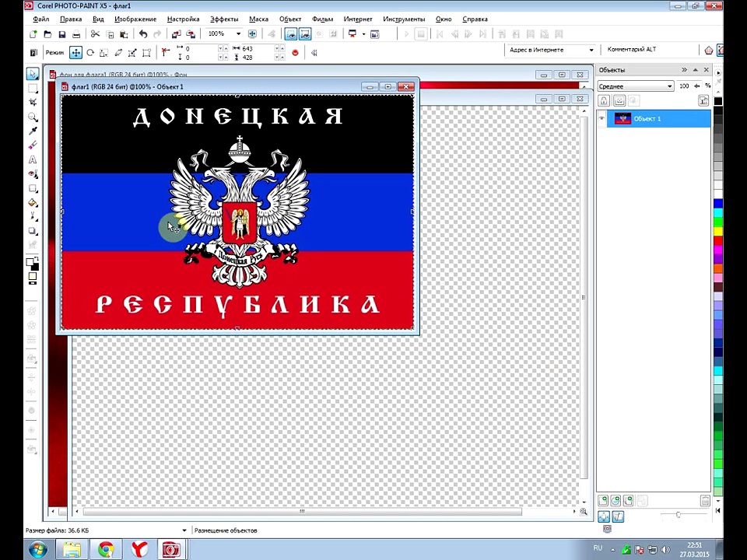Toggle Lock Object Transparency in Objects docker
The image size is (747, 560).
point(604,100)
